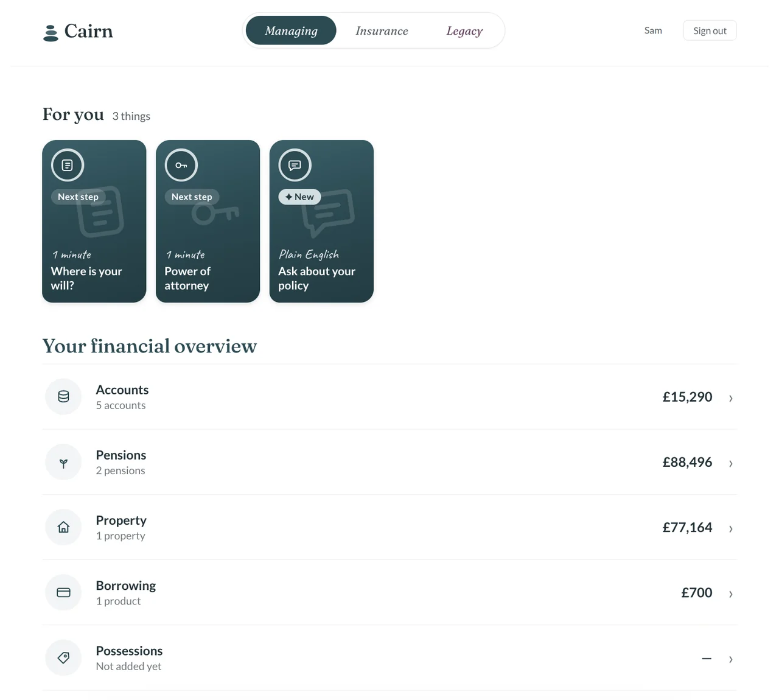779x700 pixels.
Task: Open the 'Where is your will?' card
Action: click(94, 221)
